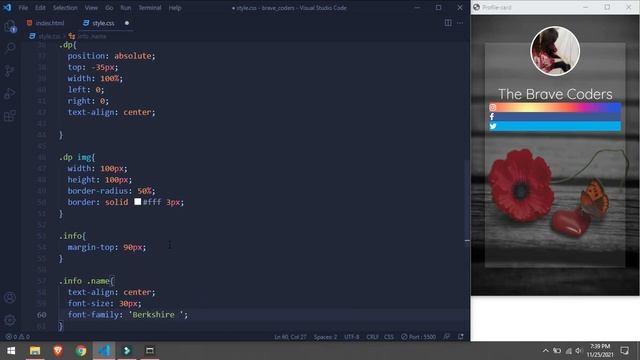640x360 pixels.
Task: Click the border-radius: 50% line
Action: (x=111, y=191)
